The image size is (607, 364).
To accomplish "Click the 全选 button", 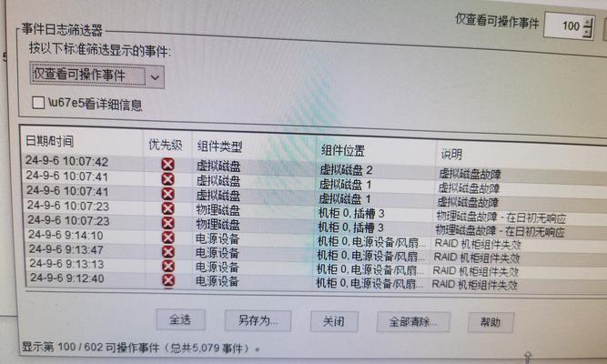I will 180,319.
